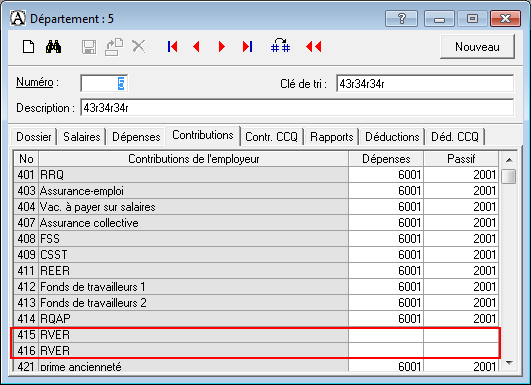Go to last record arrow
Viewport: 531px width, 385px height.
click(x=247, y=46)
